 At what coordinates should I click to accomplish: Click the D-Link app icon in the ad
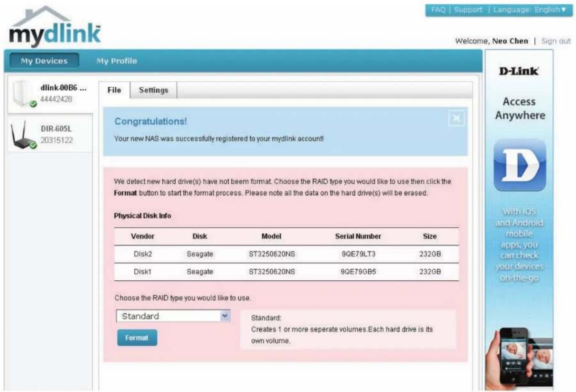519,165
